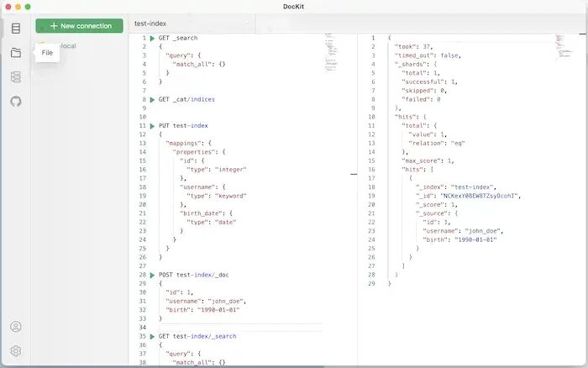Click the "took": 37 response line

coord(413,46)
